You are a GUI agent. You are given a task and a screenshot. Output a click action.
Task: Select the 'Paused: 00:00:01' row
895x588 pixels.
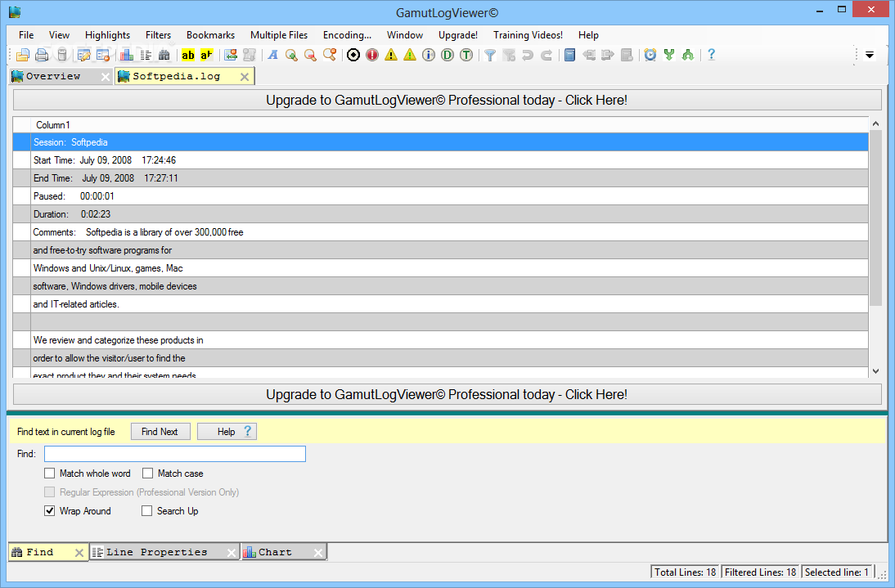point(441,196)
